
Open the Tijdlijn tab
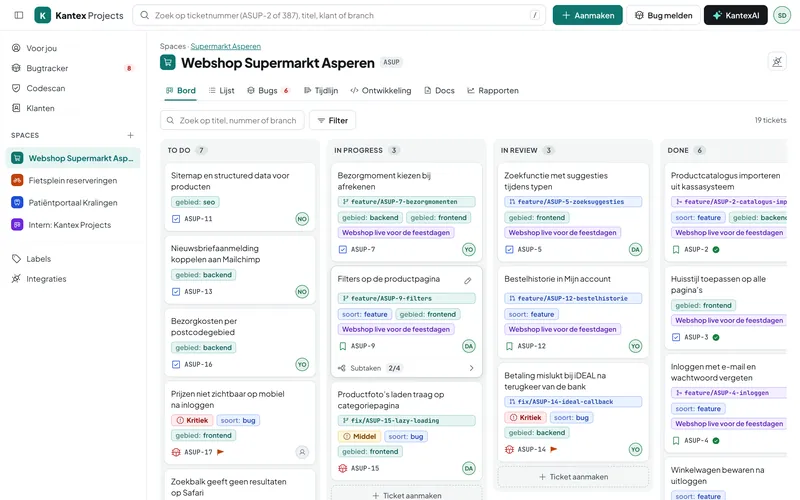pyautogui.click(x=321, y=90)
